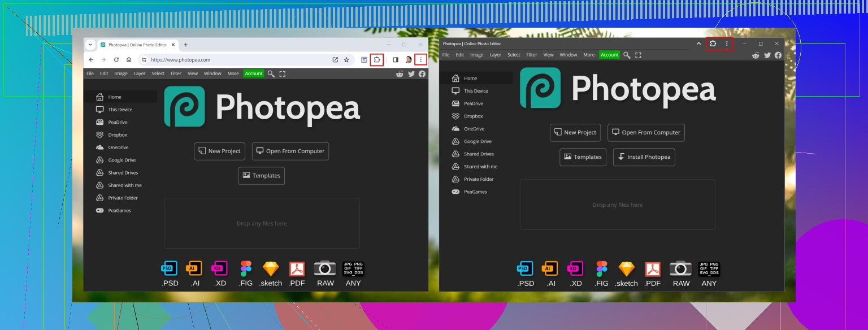Click the upward caret in the app title bar

(x=698, y=44)
